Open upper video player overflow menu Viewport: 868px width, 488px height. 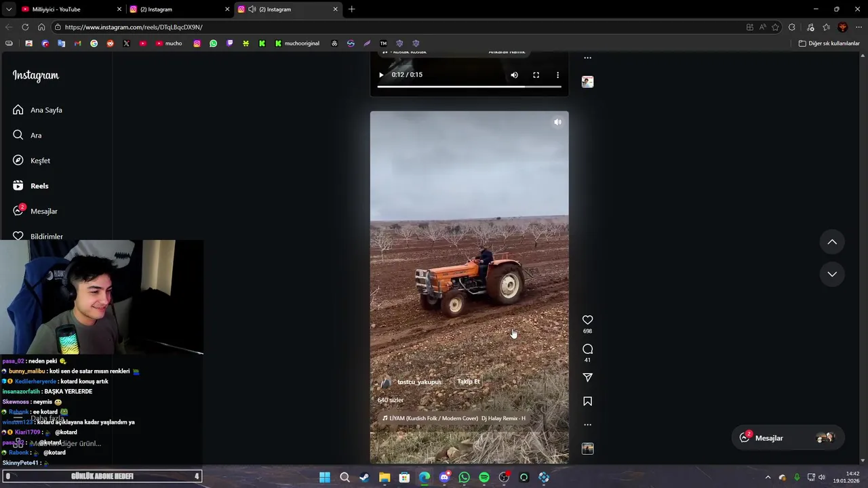(x=557, y=75)
